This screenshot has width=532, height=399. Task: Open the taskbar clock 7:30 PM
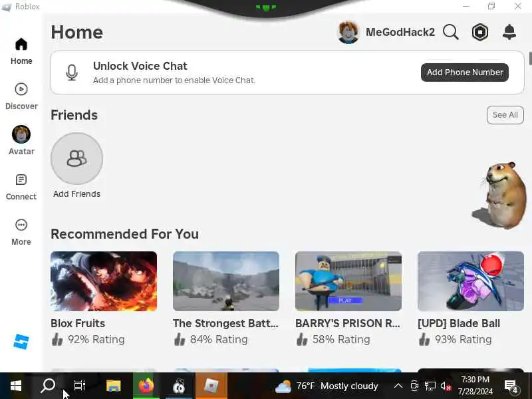coord(475,386)
